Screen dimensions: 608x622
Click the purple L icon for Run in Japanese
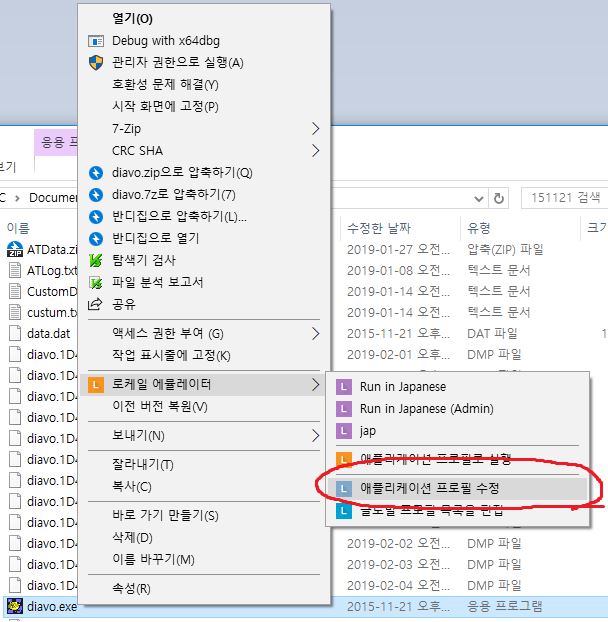point(344,387)
